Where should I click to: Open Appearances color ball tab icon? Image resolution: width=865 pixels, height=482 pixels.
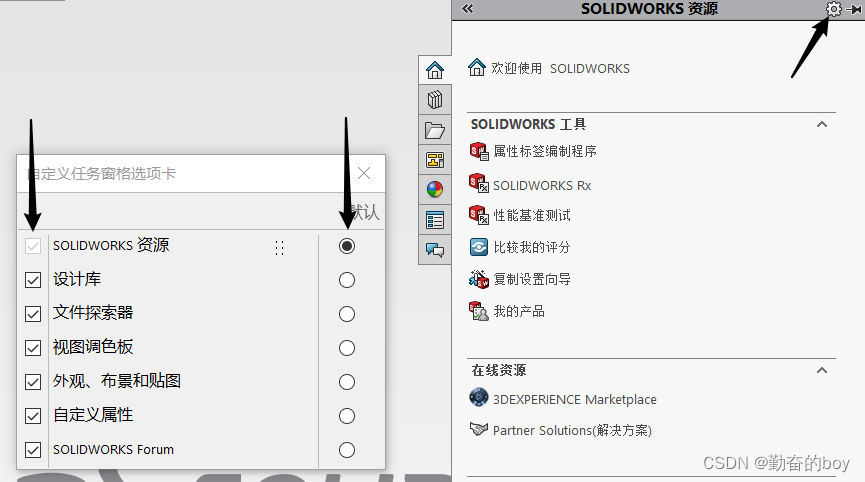(435, 190)
